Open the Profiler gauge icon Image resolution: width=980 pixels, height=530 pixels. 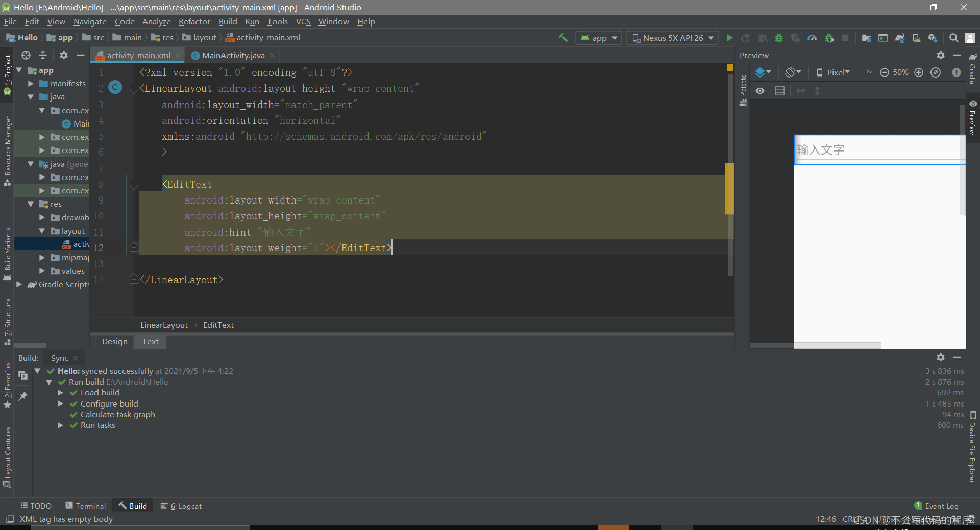click(812, 38)
